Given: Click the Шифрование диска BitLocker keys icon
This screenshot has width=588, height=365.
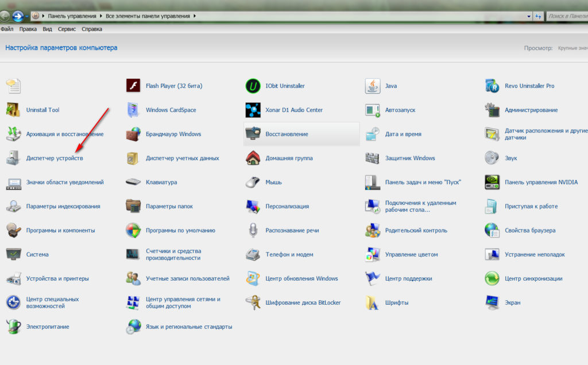Looking at the screenshot, I should (x=253, y=302).
